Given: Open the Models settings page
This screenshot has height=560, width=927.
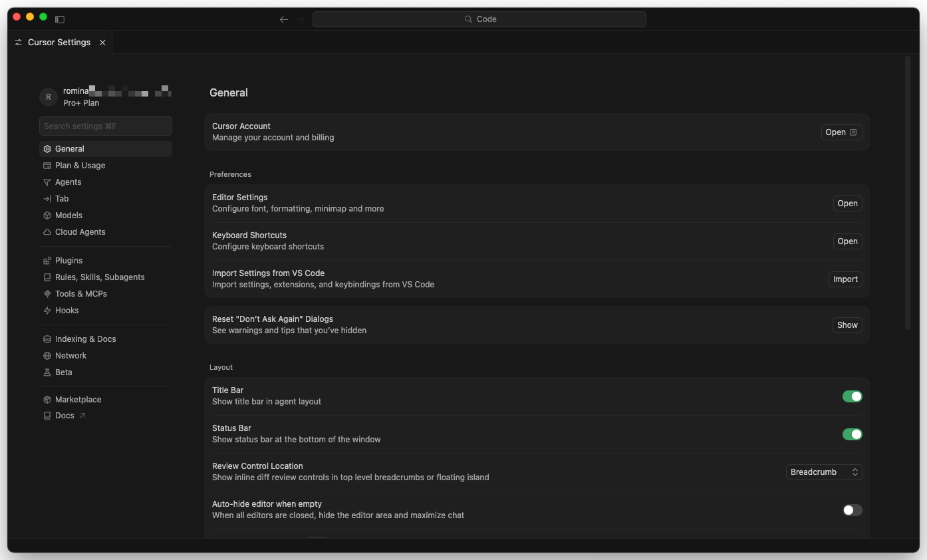Looking at the screenshot, I should point(106,215).
